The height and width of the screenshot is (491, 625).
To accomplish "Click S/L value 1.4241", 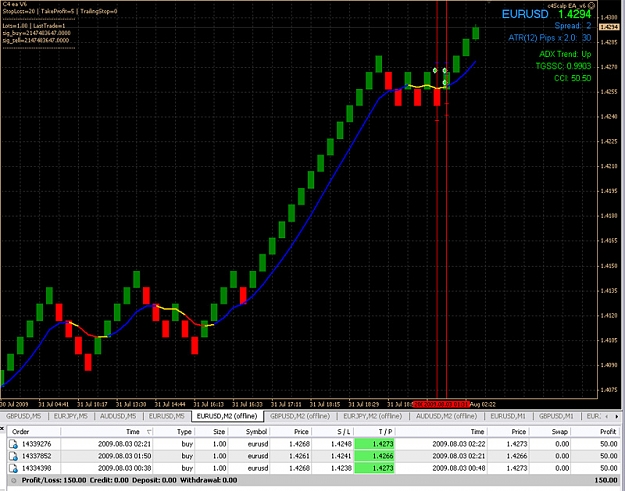I will 341,456.
